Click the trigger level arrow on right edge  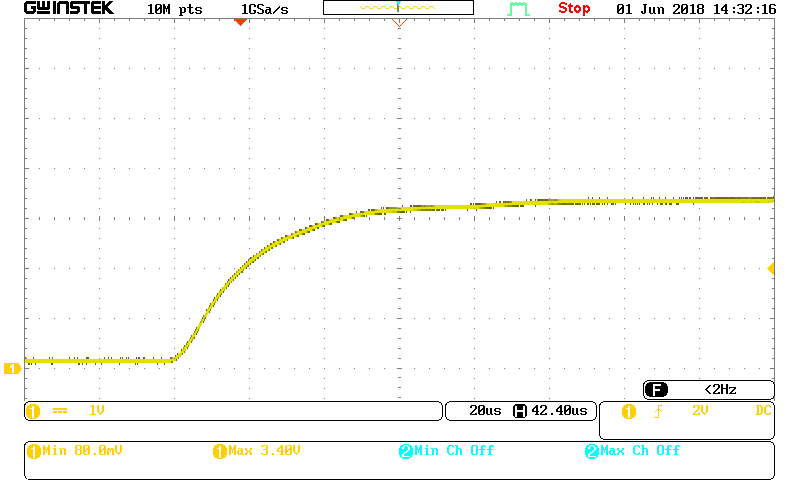tap(771, 268)
